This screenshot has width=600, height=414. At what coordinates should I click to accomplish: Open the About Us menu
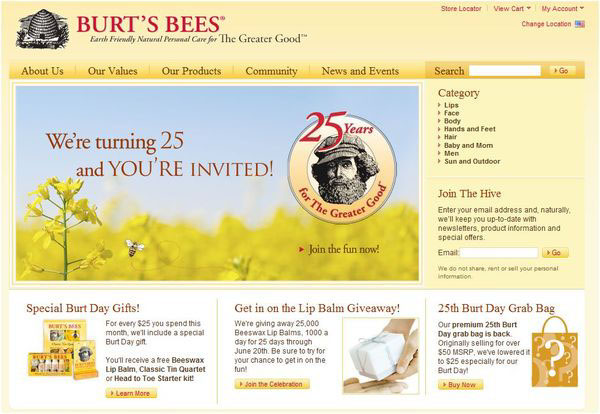[x=42, y=71]
